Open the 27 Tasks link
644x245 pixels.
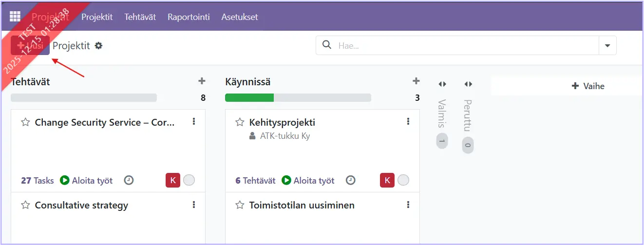click(38, 181)
